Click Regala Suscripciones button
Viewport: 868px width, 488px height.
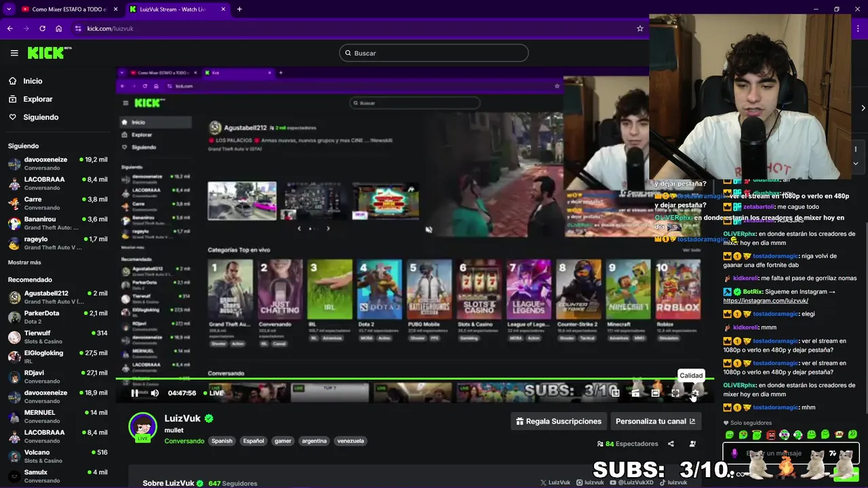pos(558,421)
